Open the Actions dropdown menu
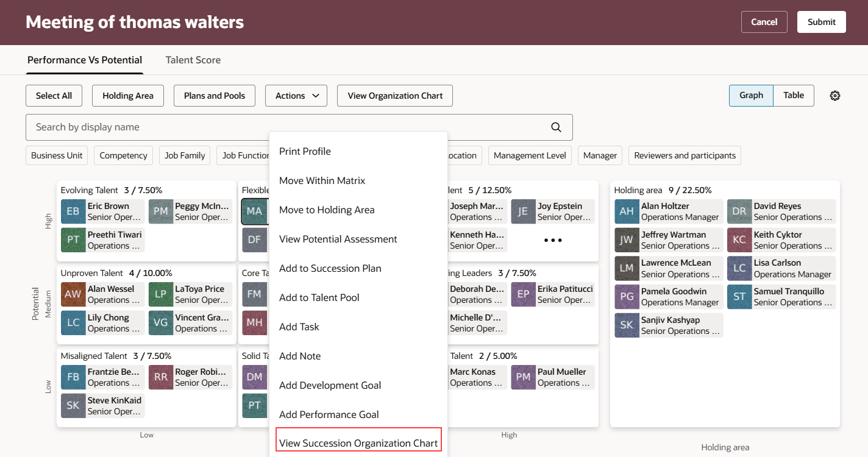 [296, 95]
